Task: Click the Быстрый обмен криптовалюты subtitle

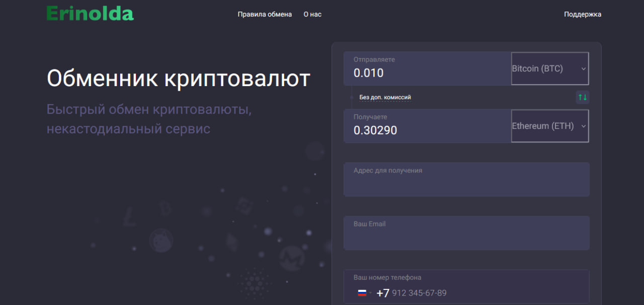Action: pyautogui.click(x=149, y=119)
